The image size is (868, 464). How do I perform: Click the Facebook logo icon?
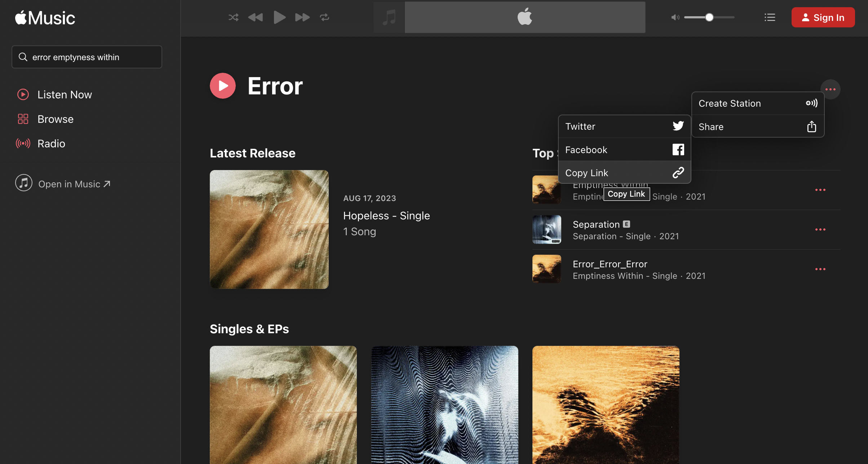pos(678,150)
